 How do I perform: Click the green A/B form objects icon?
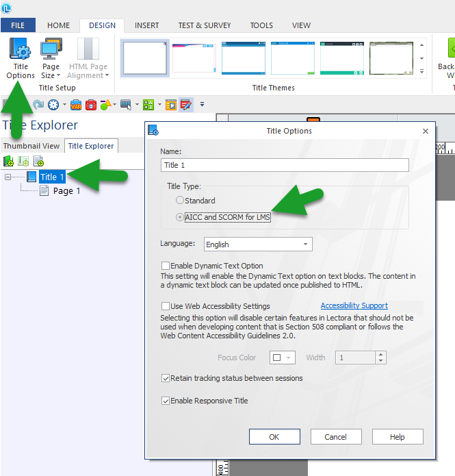coord(148,105)
